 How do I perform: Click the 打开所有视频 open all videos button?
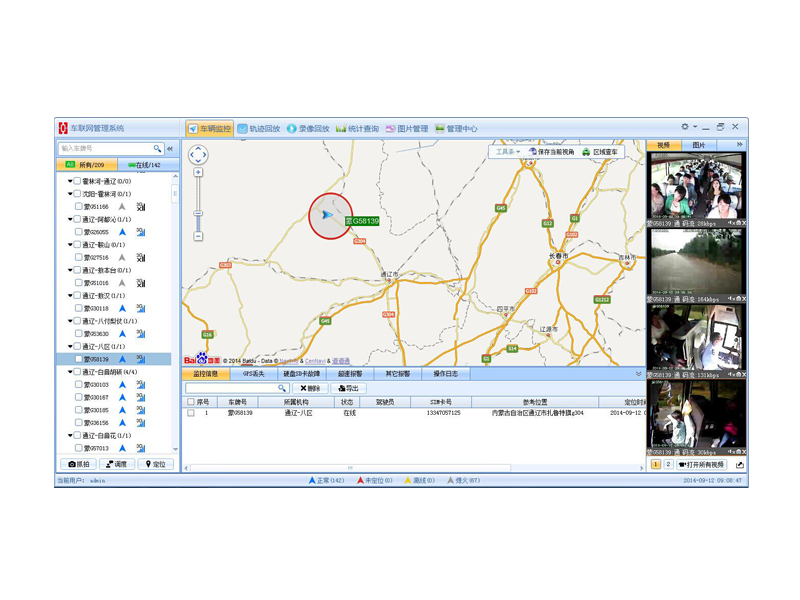(702, 465)
